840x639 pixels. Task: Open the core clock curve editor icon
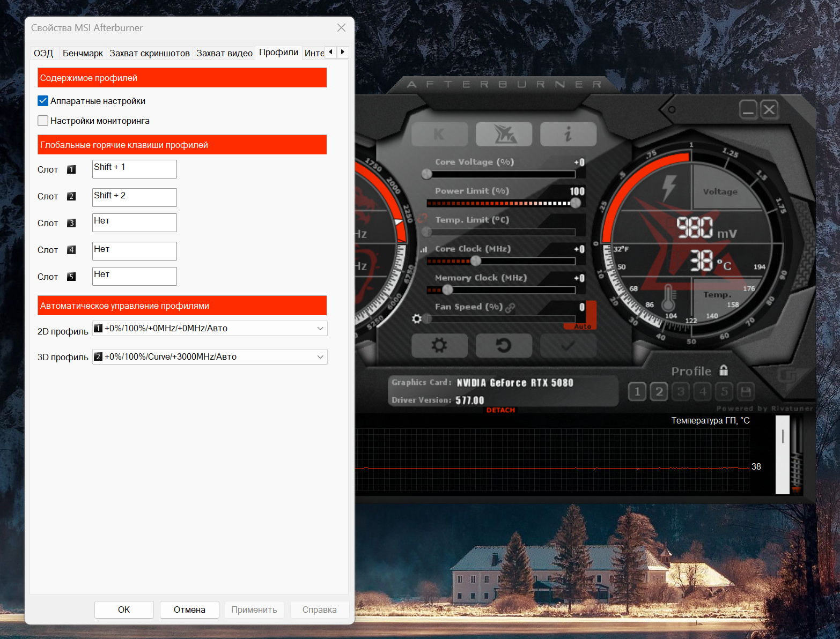tap(424, 249)
